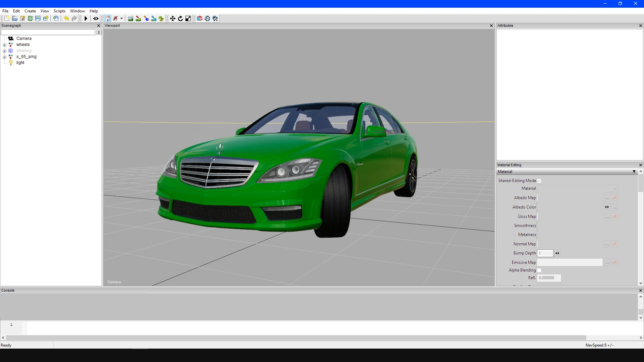This screenshot has height=362, width=644.
Task: Open the Material name dropdown
Action: click(x=615, y=189)
